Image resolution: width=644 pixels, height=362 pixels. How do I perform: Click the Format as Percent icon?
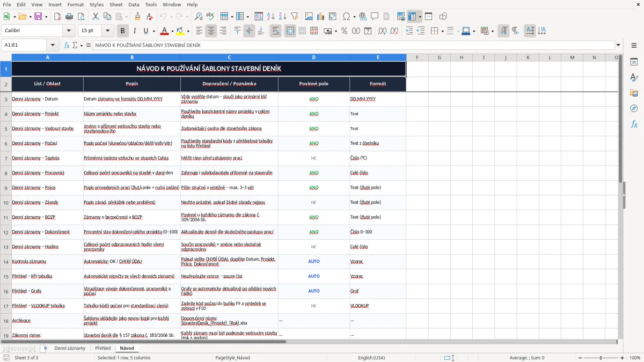(344, 31)
